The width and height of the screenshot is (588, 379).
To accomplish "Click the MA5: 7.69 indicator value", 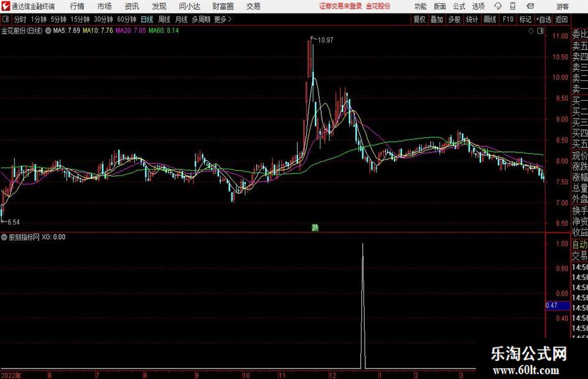I will pos(67,30).
